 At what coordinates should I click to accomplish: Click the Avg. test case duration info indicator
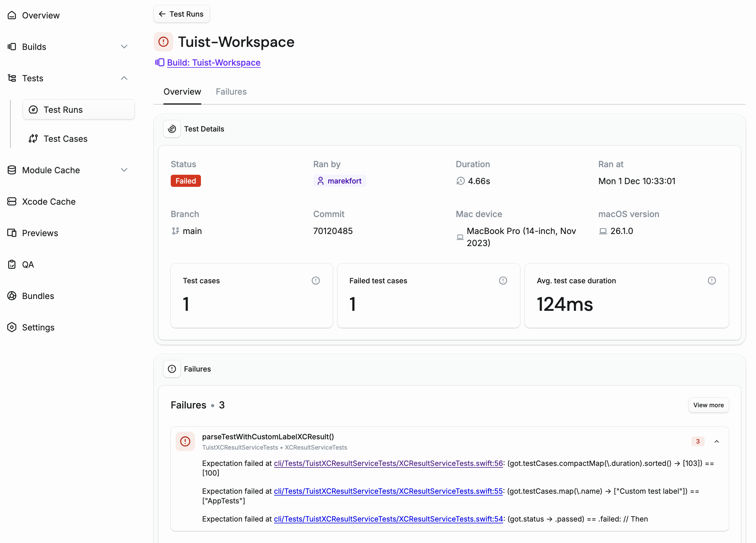click(712, 281)
